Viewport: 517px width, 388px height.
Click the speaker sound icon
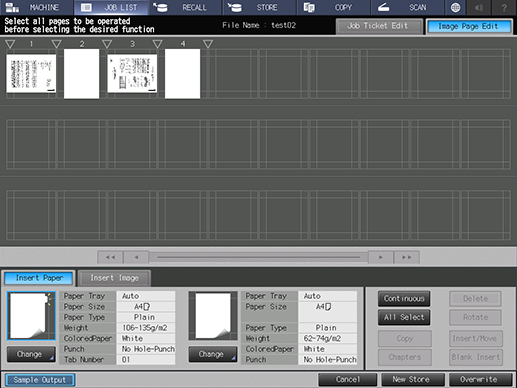479,8
